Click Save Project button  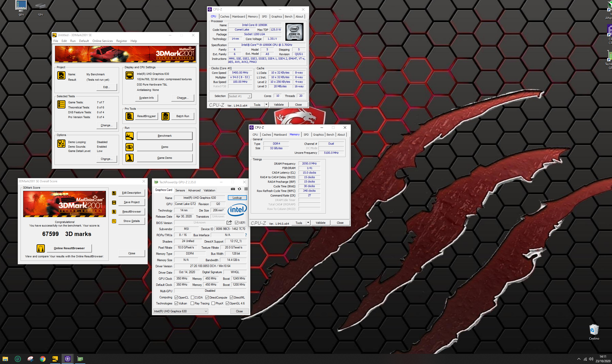(x=132, y=202)
